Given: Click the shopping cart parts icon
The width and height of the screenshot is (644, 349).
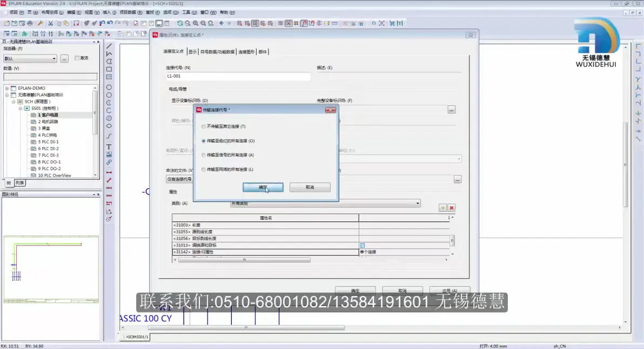Looking at the screenshot, I should (392, 23).
